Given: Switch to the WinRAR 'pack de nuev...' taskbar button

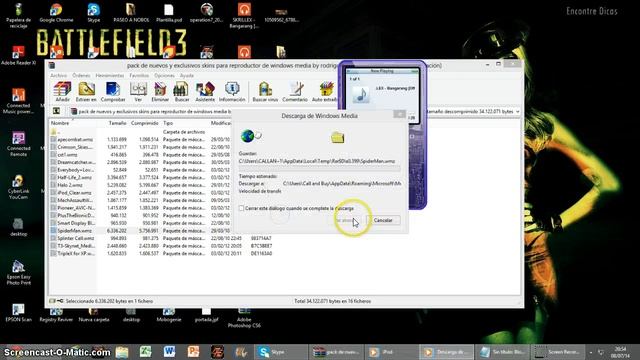Looking at the screenshot, I should [x=336, y=352].
